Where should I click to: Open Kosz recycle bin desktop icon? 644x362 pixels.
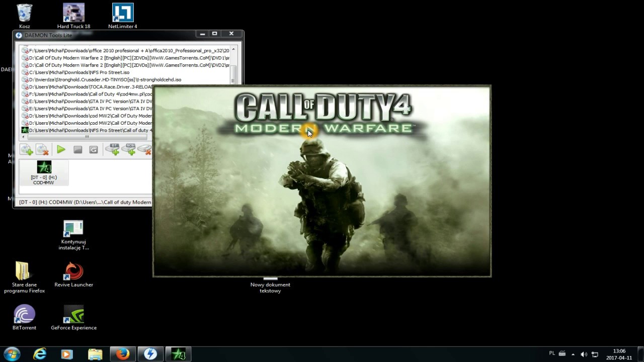[x=25, y=16]
